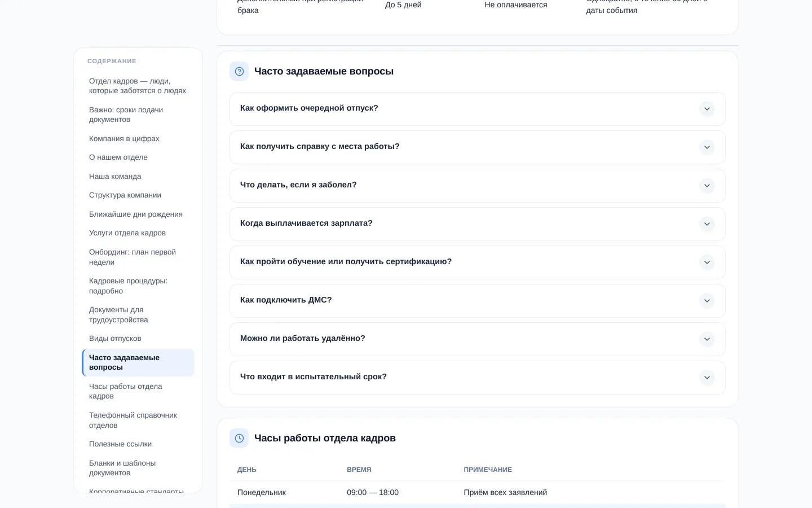
Task: Open "Ближайшие дни рождения" link
Action: coord(138,214)
